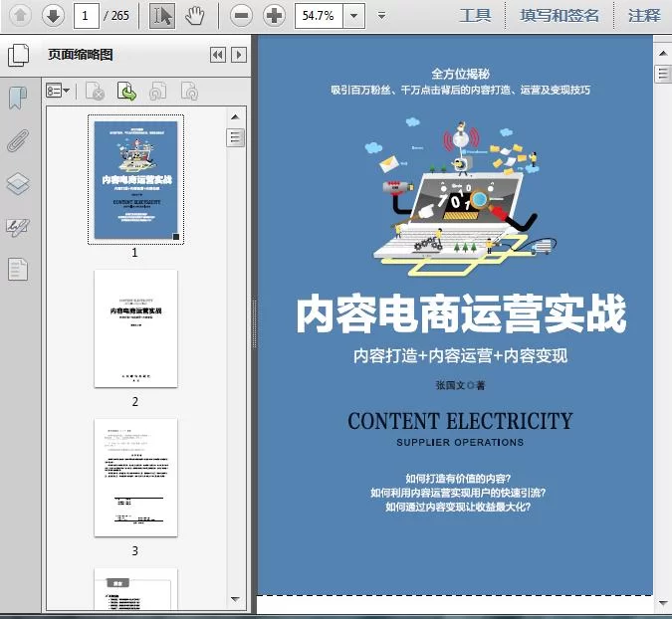Click the extract pages green arrow icon
This screenshot has height=619, width=672.
click(126, 92)
